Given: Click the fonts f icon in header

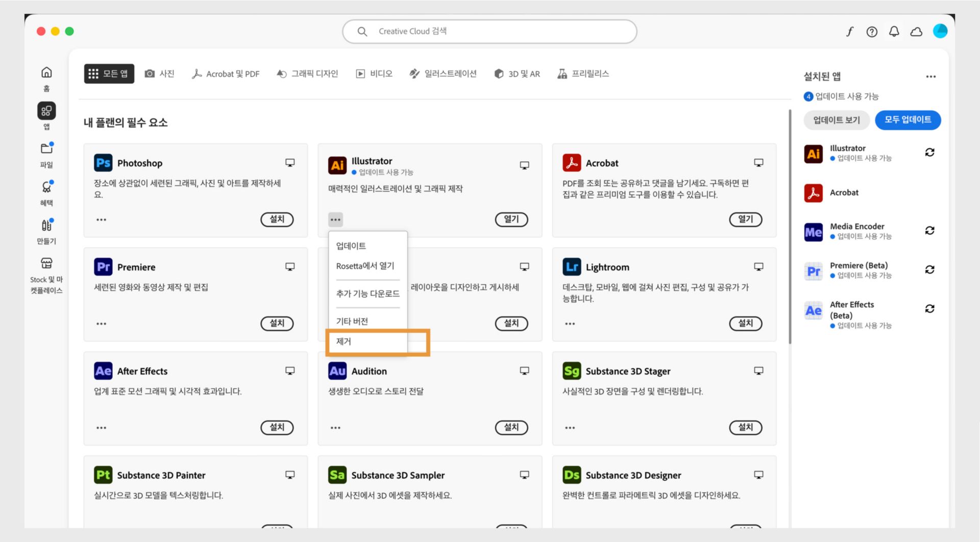Looking at the screenshot, I should point(849,32).
